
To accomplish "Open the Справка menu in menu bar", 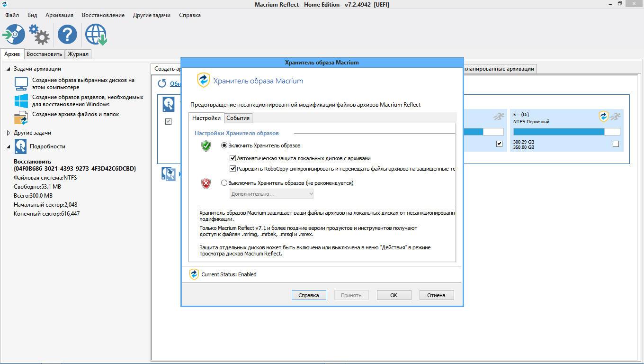I will (190, 15).
